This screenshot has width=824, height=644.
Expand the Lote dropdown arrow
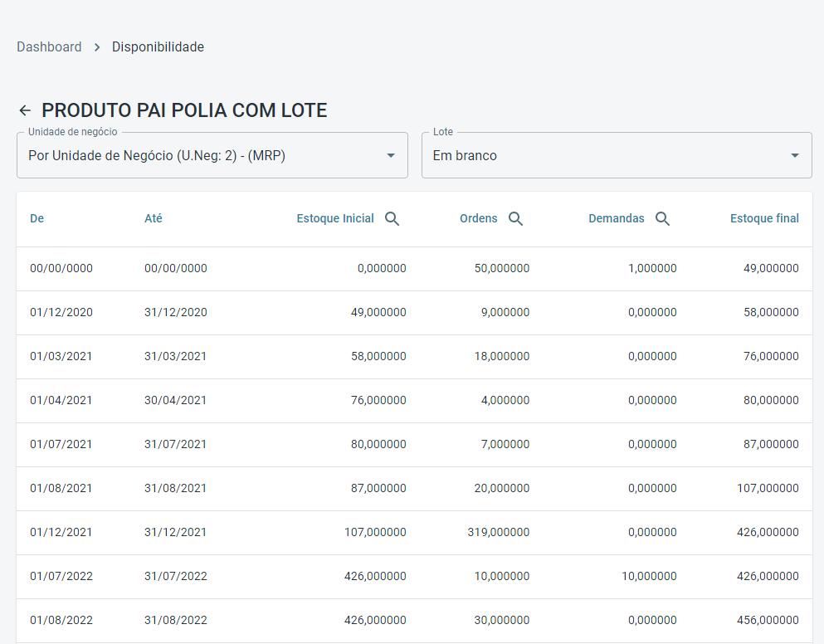click(795, 156)
